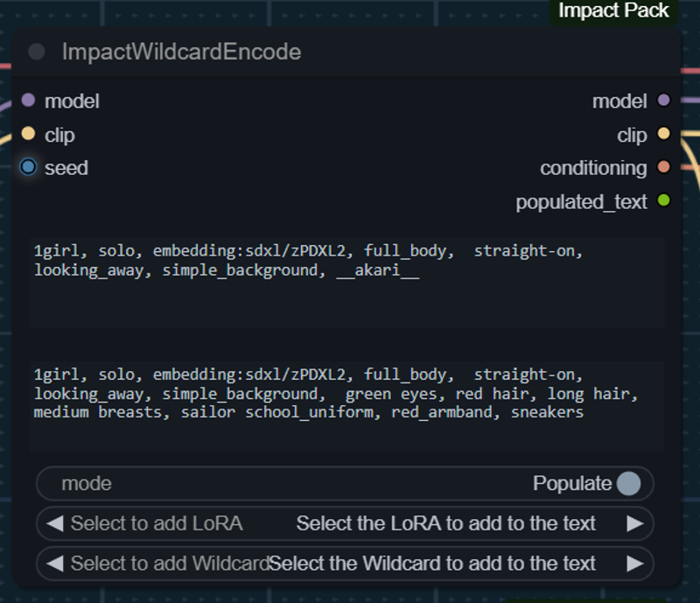Screen dimensions: 700x603
Task: Collapse node via gray title dot
Action: [x=37, y=52]
